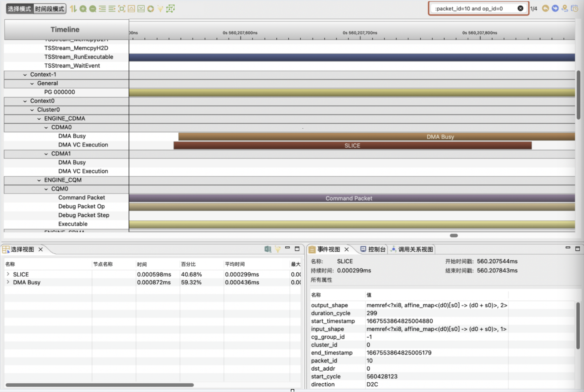The height and width of the screenshot is (392, 584).
Task: Collapse the General group row
Action: 32,84
